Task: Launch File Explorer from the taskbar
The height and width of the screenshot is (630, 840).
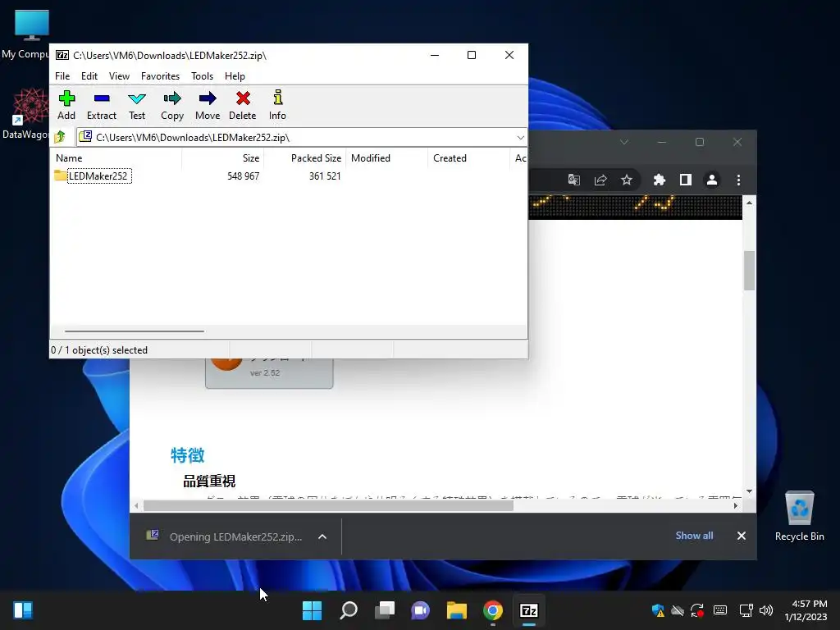Action: [x=456, y=610]
